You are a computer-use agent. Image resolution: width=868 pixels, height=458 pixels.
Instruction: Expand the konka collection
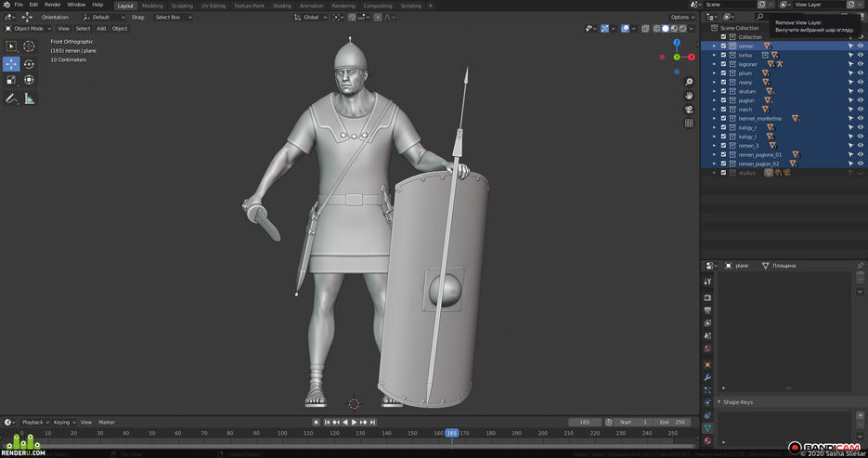[x=714, y=56]
